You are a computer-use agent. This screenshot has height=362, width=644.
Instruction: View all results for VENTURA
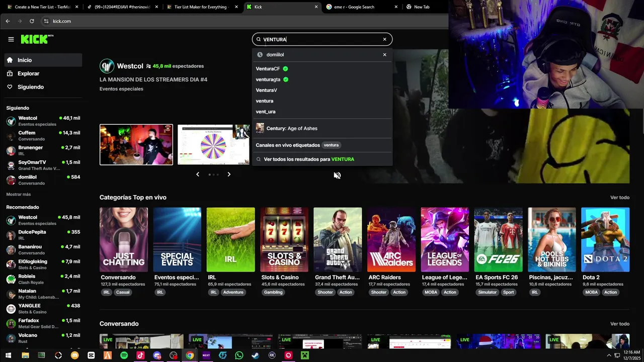tap(322, 159)
